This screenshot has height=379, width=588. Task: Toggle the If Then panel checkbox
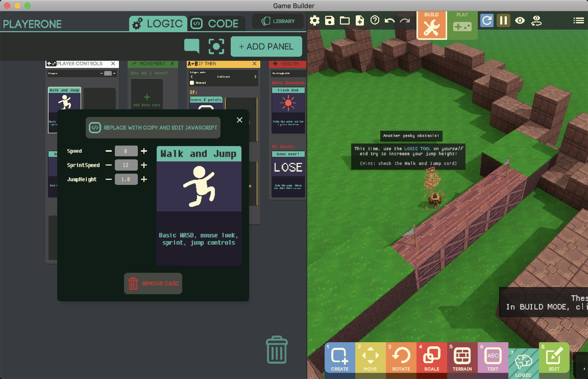pos(192,83)
